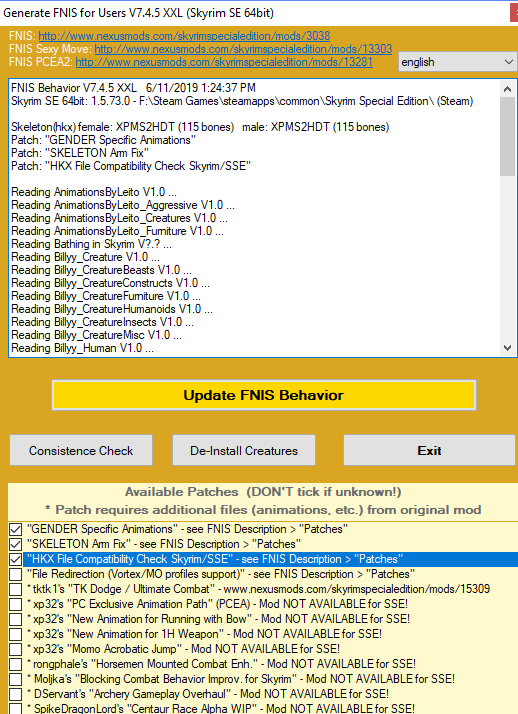The height and width of the screenshot is (714, 518).
Task: Open the FNIS PCEA2 mods/13281 link
Action: point(224,62)
